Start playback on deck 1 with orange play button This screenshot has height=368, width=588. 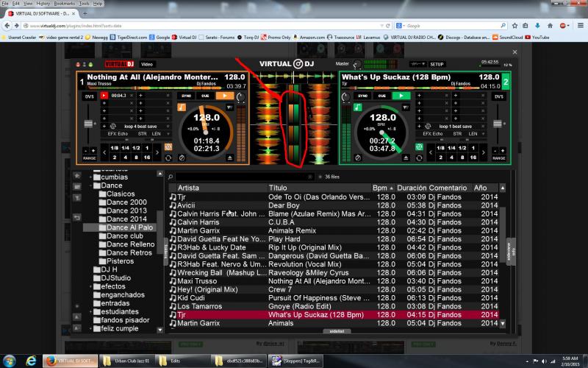coord(225,96)
